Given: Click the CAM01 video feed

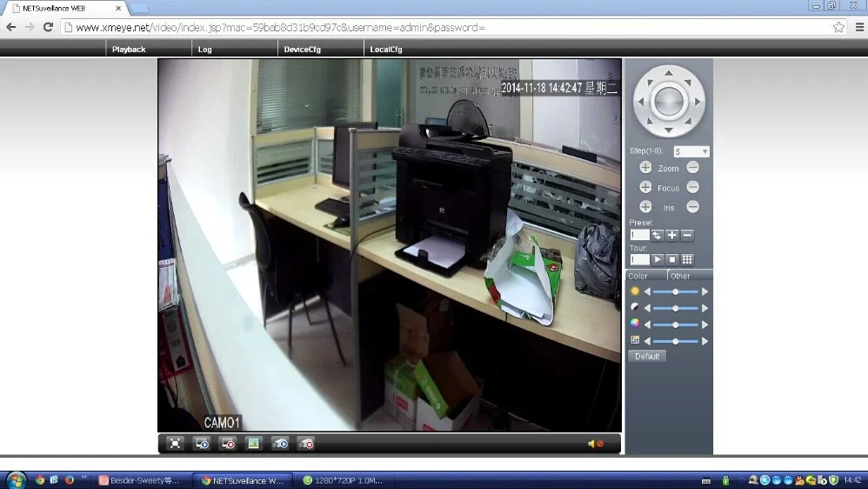Looking at the screenshot, I should (x=389, y=245).
